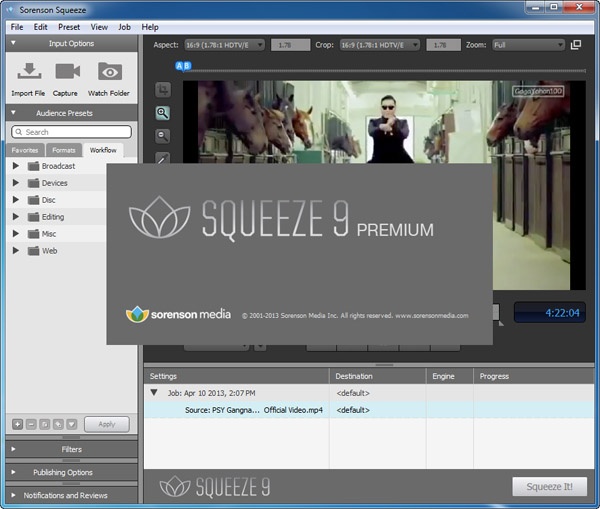Activate the zoom-in magnifier tool
The height and width of the screenshot is (509, 600).
[x=163, y=113]
